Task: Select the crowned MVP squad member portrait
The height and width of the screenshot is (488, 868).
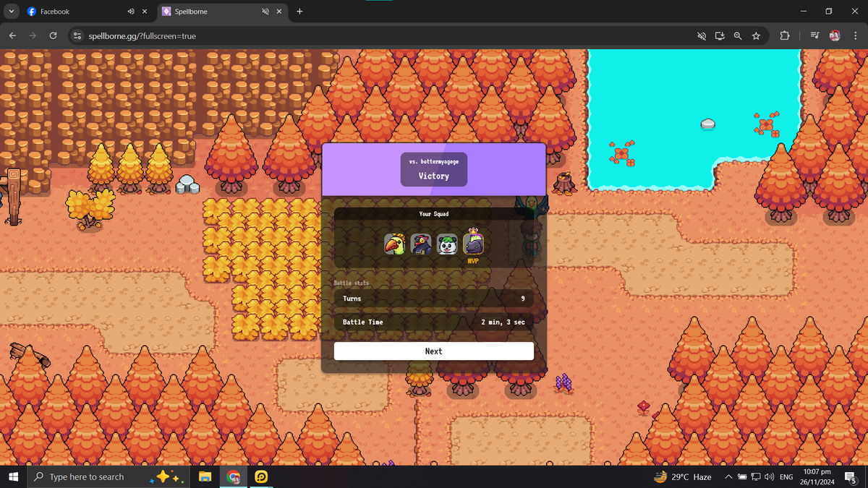Action: pyautogui.click(x=473, y=244)
